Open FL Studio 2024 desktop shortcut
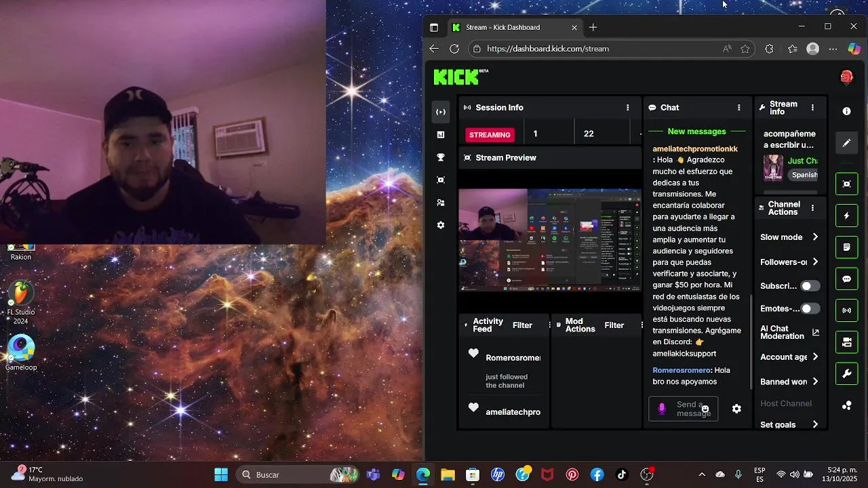Image resolution: width=868 pixels, height=488 pixels. click(21, 303)
